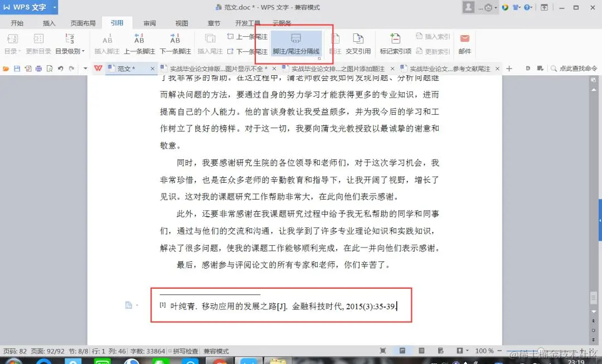
Task: Click the print preview icon
Action: click(50, 69)
